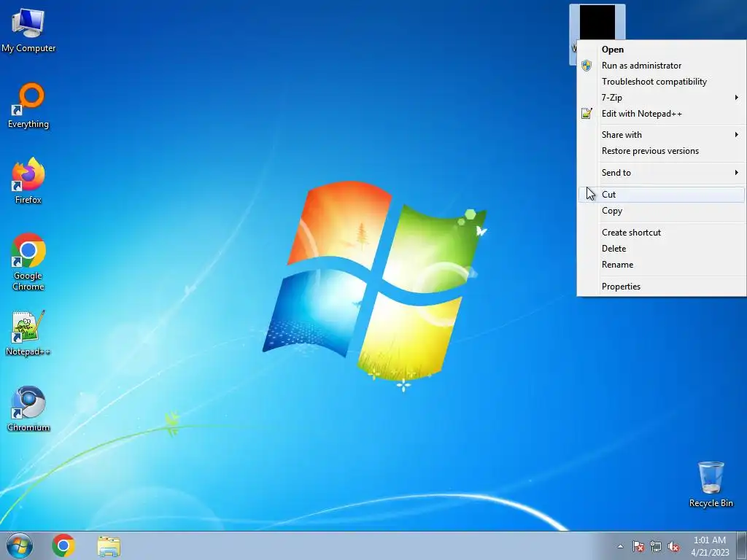Click the muted volume tray icon

673,546
